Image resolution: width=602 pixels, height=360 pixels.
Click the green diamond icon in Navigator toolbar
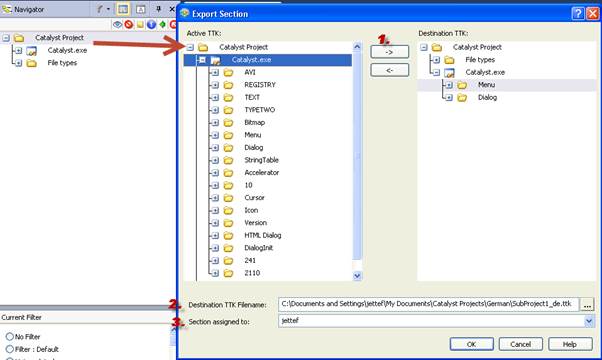[162, 25]
